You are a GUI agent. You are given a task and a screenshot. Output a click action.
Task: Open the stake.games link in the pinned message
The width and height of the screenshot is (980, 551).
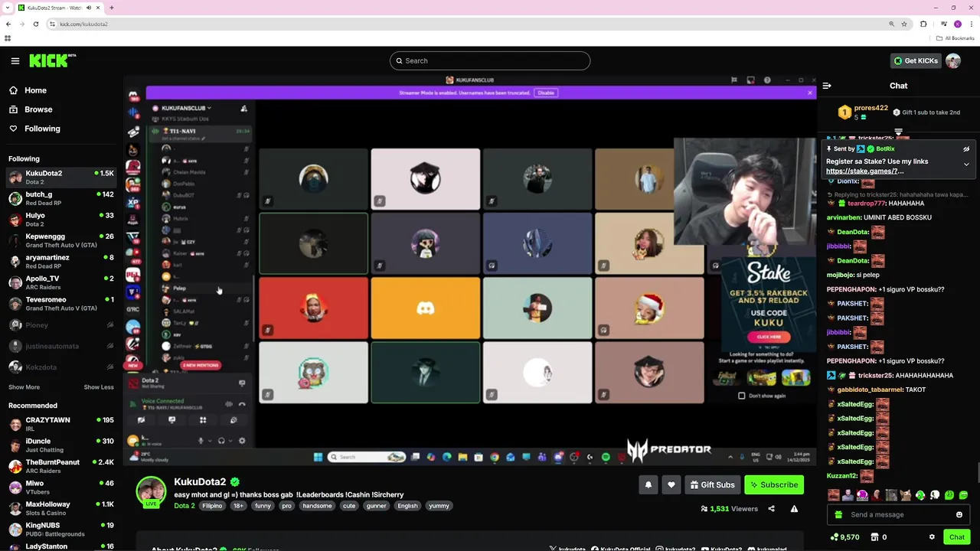click(864, 171)
